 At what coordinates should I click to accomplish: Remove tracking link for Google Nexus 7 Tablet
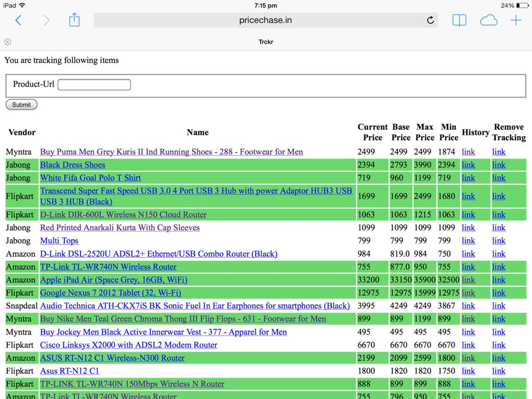(499, 292)
